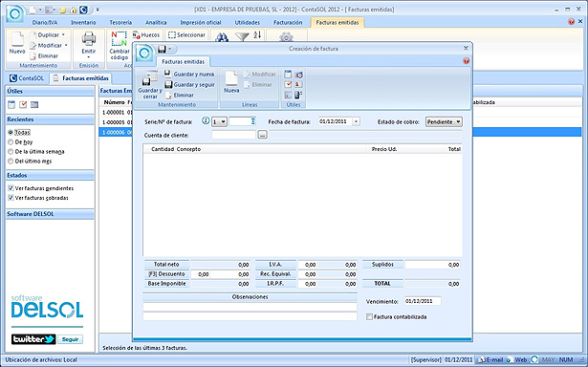Open calendar icon in dialog Útiles group

pyautogui.click(x=288, y=75)
